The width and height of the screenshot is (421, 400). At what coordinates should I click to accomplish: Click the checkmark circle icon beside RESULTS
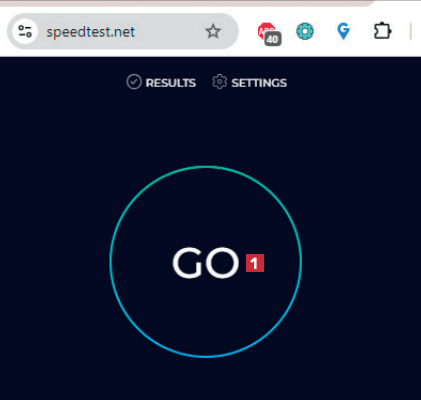coord(134,82)
